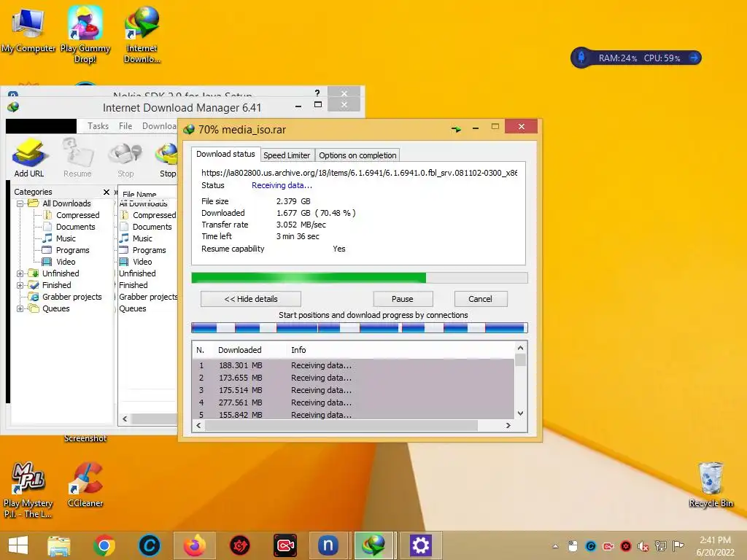Click the clock showing 2:41 PM
This screenshot has height=560, width=747.
point(715,540)
